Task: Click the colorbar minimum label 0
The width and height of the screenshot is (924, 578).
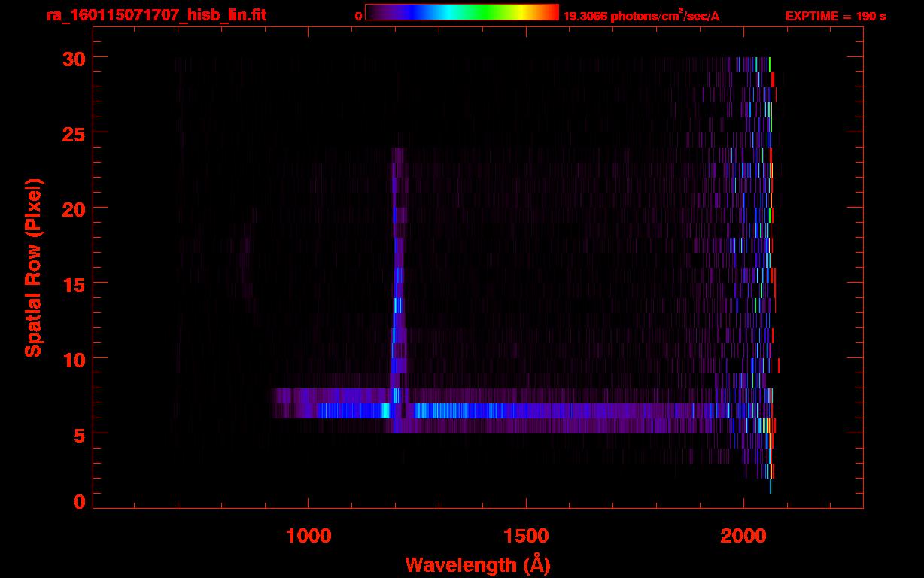Action: [358, 16]
